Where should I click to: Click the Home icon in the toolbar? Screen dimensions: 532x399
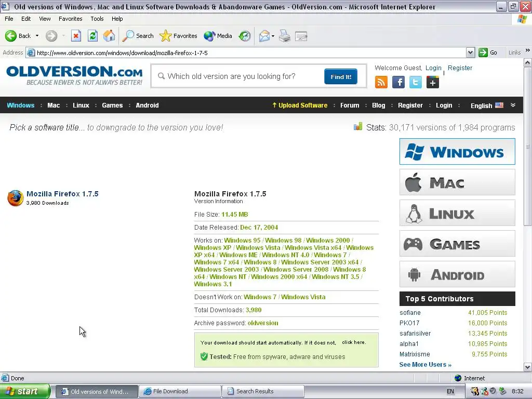pos(109,36)
